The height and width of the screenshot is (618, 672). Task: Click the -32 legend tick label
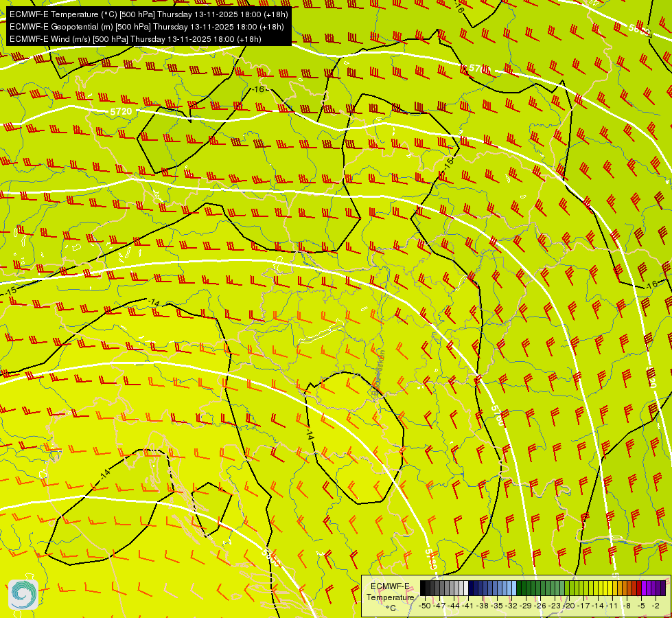pyautogui.click(x=511, y=606)
